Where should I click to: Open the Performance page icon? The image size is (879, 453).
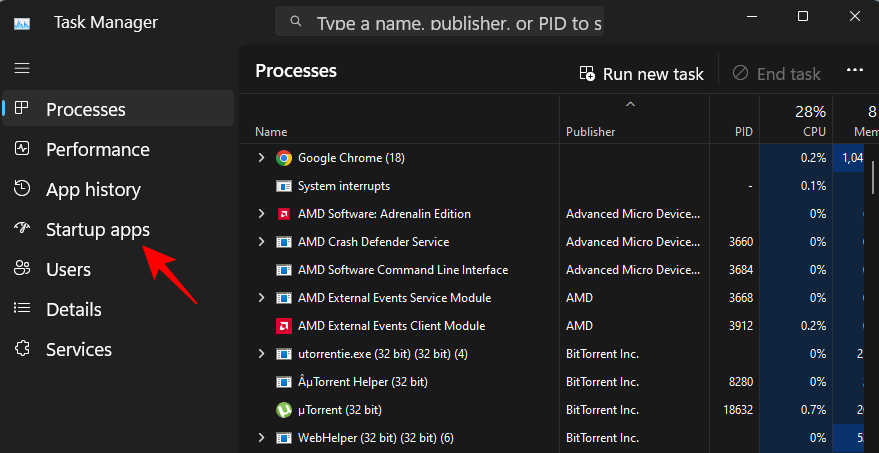tap(22, 149)
